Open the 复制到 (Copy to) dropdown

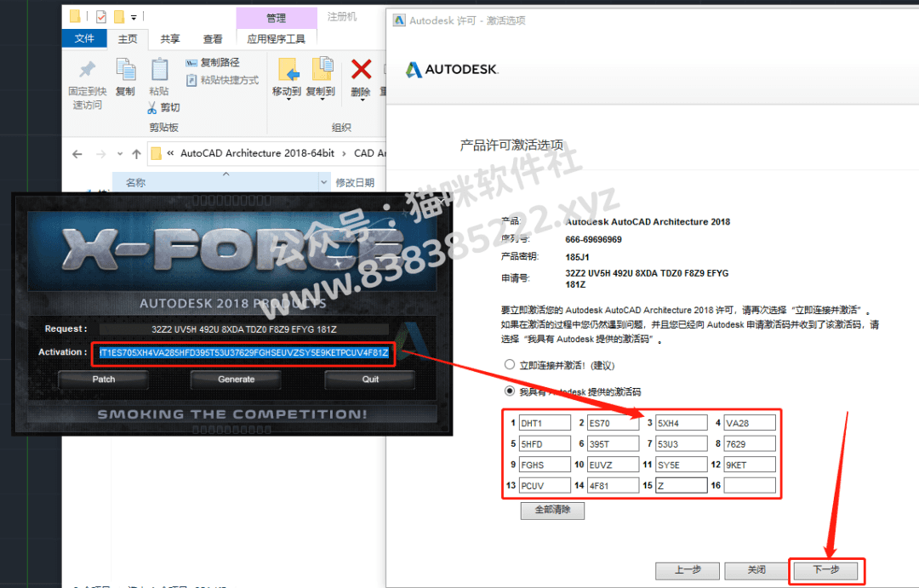coord(321,100)
